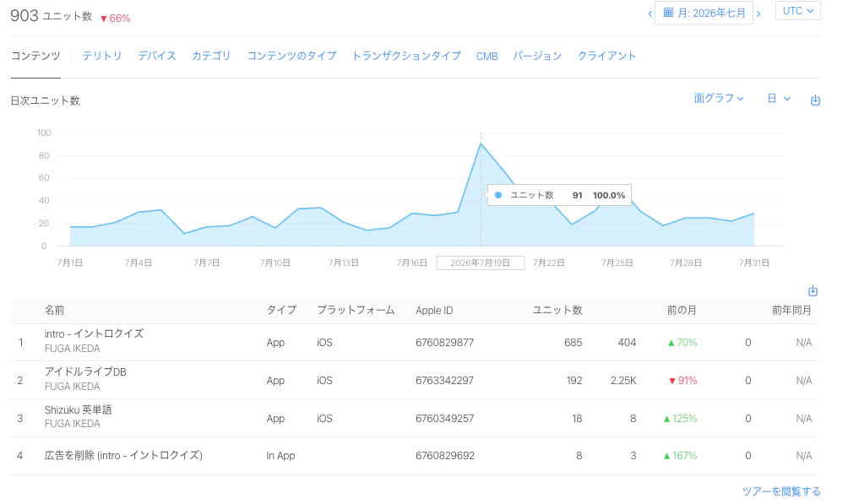
Task: Open the コンテンツのタイプ tab
Action: pos(291,56)
